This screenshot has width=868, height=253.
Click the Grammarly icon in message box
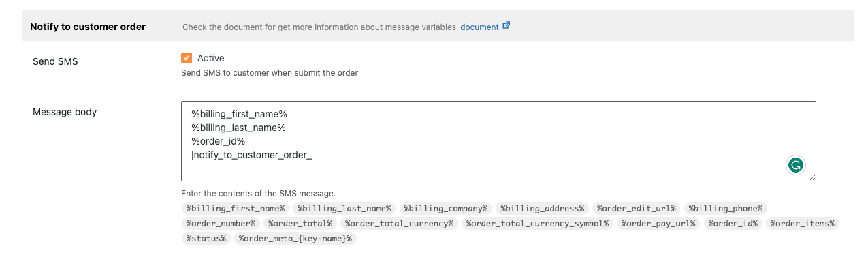(x=795, y=165)
